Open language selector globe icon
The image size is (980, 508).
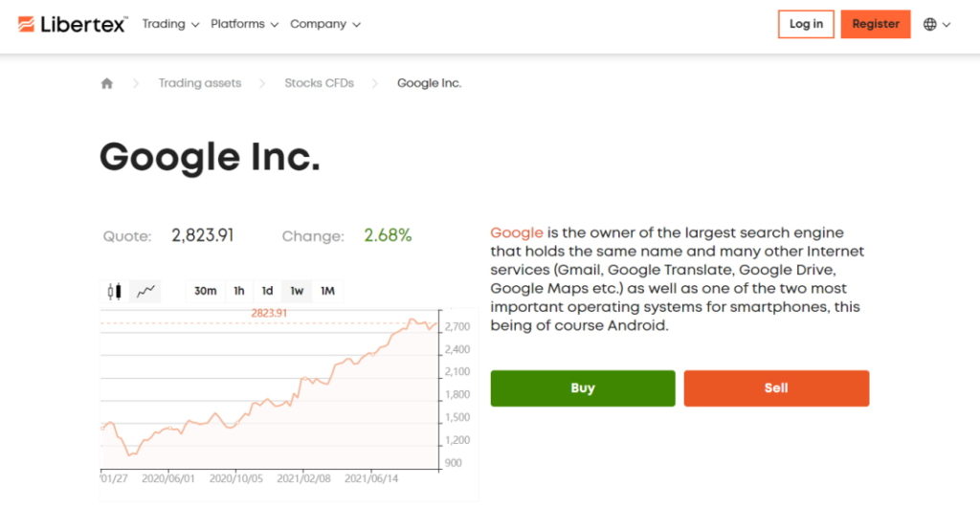(x=937, y=24)
